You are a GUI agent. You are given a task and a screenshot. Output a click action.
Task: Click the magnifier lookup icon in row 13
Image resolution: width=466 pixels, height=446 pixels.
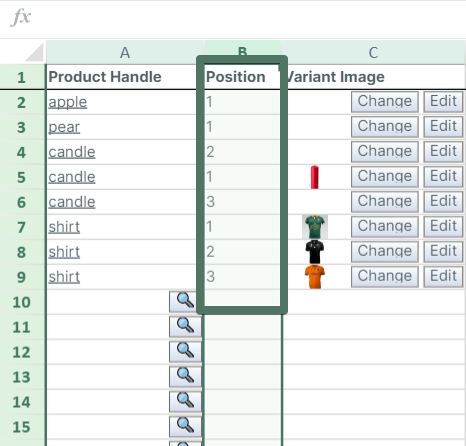185,377
